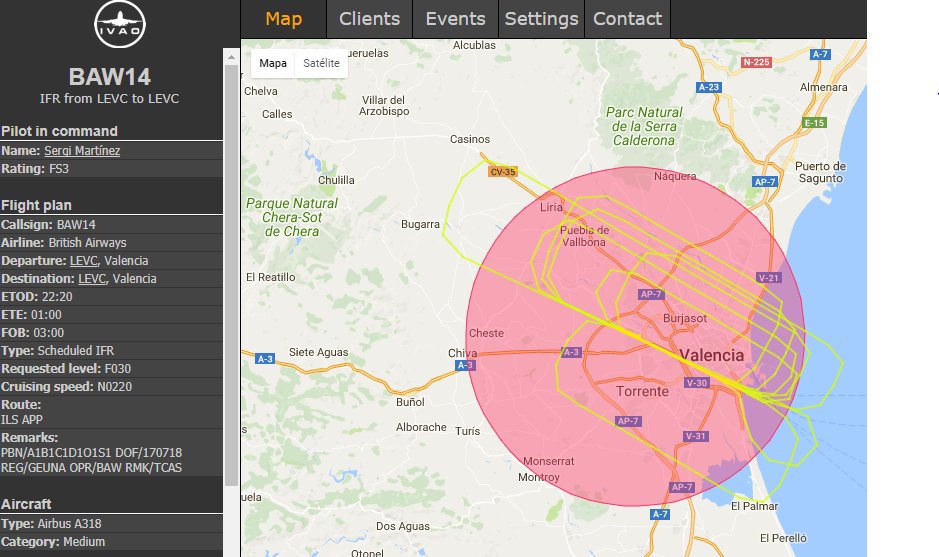Click the Requested level: F030 row

pyautogui.click(x=111, y=368)
